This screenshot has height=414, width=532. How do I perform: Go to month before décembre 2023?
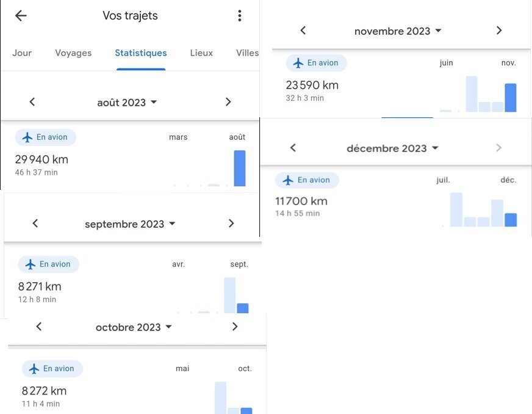click(x=293, y=148)
